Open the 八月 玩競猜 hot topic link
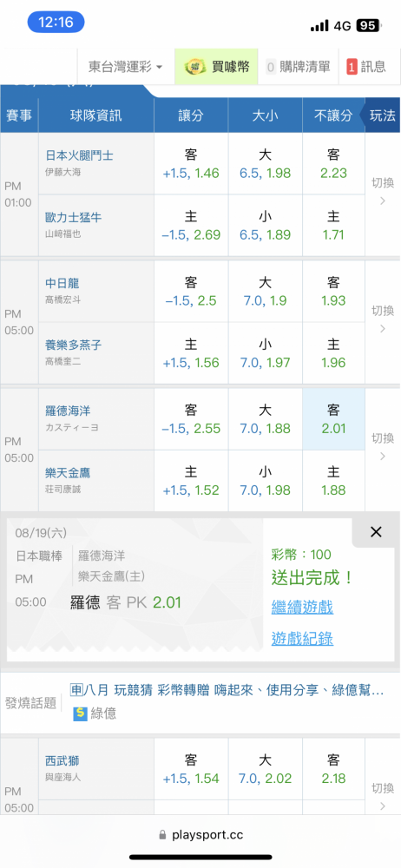 click(x=227, y=690)
